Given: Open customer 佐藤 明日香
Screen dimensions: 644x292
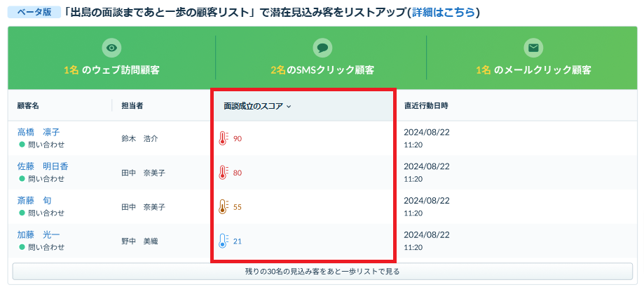Looking at the screenshot, I should click(43, 166).
